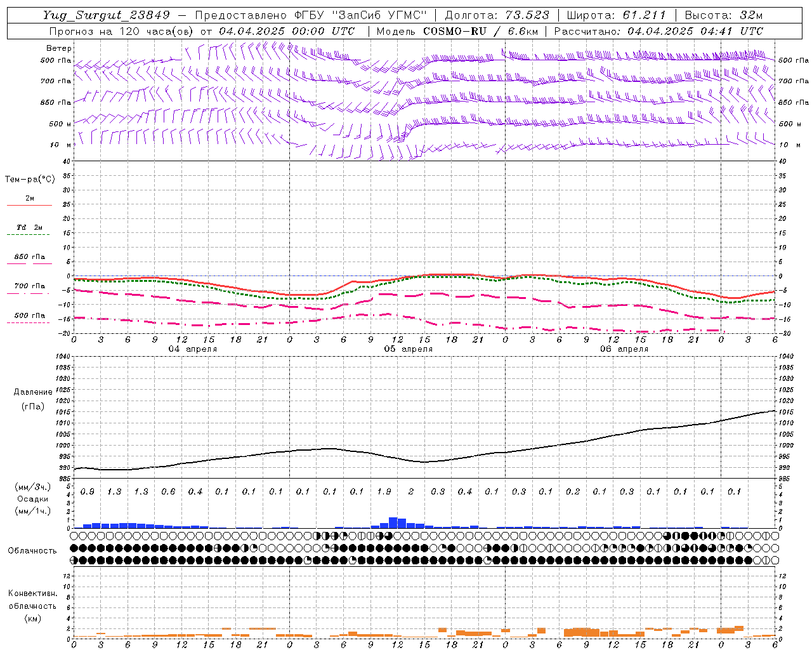Click the 700 гПа temperature legend entry
Image resolution: width=812 pixels, height=650 pixels.
pos(29,286)
